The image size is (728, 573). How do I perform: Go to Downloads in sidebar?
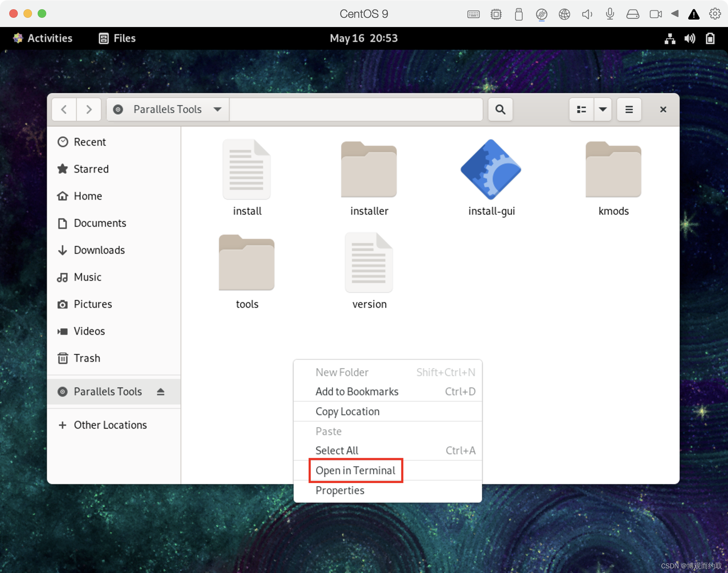[99, 250]
